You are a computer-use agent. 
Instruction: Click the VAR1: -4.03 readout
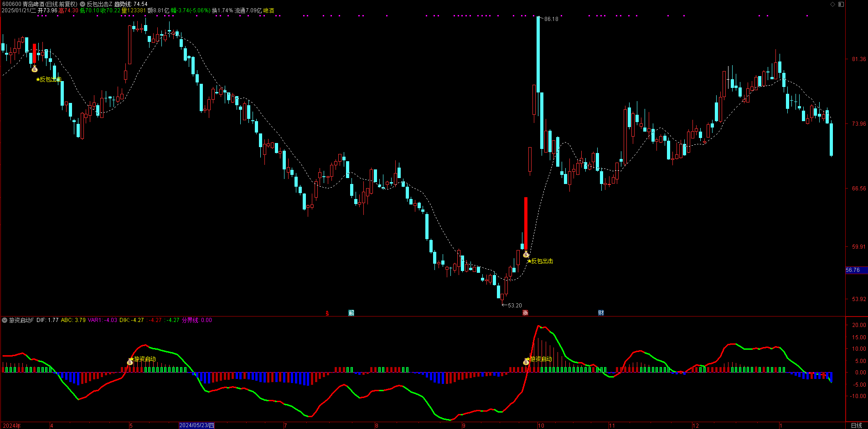click(x=103, y=320)
